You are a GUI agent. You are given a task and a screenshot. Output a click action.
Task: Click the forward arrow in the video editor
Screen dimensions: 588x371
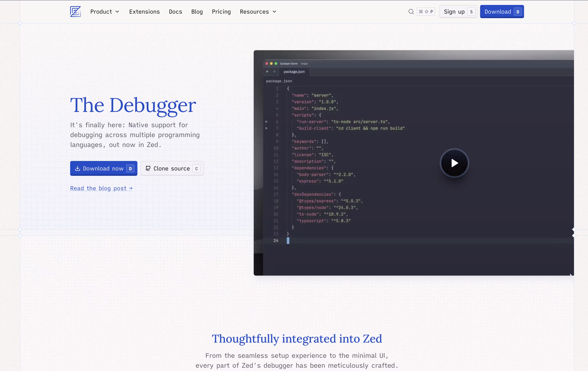274,72
